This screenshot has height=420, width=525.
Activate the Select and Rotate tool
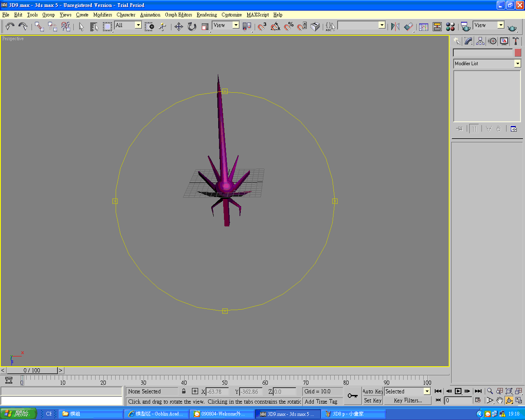pyautogui.click(x=192, y=27)
